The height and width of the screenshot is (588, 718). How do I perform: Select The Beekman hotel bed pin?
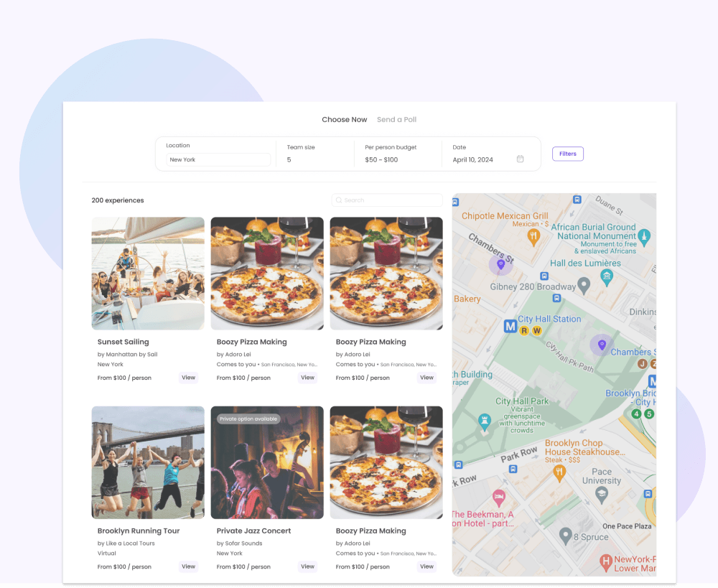tap(499, 498)
